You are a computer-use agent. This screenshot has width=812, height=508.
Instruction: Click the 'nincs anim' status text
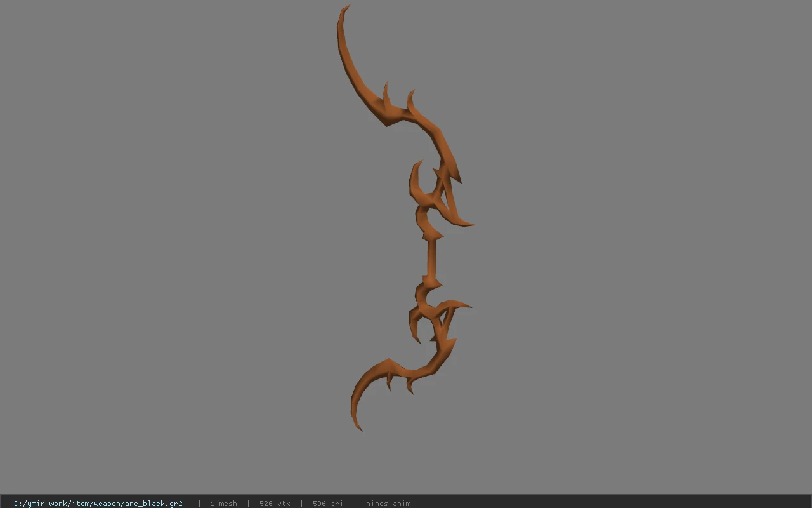[388, 504]
